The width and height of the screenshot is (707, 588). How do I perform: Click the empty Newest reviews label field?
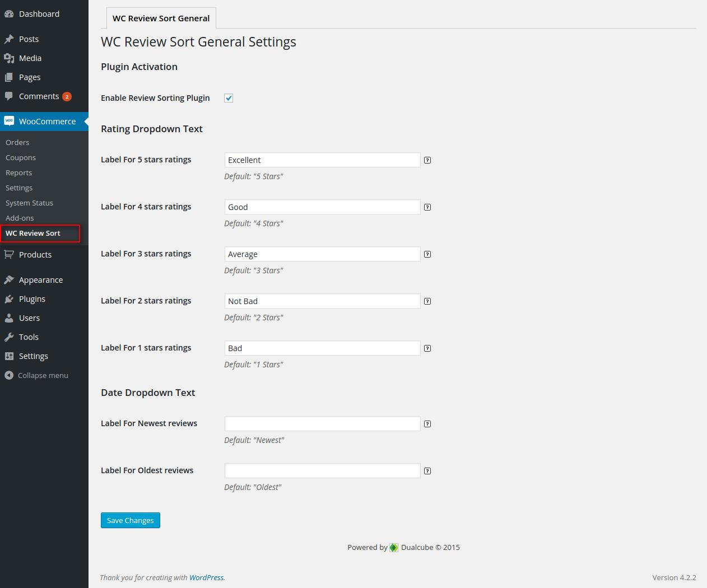pyautogui.click(x=322, y=424)
